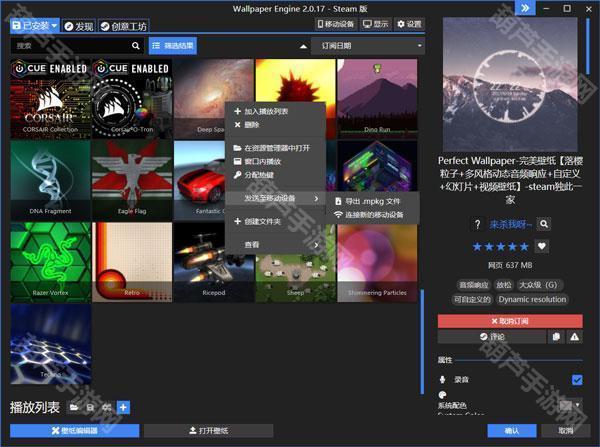Screen dimensions: 600x447
Task: Select the Corsair O-Tron wallpaper thumbnail
Action: tap(132, 98)
